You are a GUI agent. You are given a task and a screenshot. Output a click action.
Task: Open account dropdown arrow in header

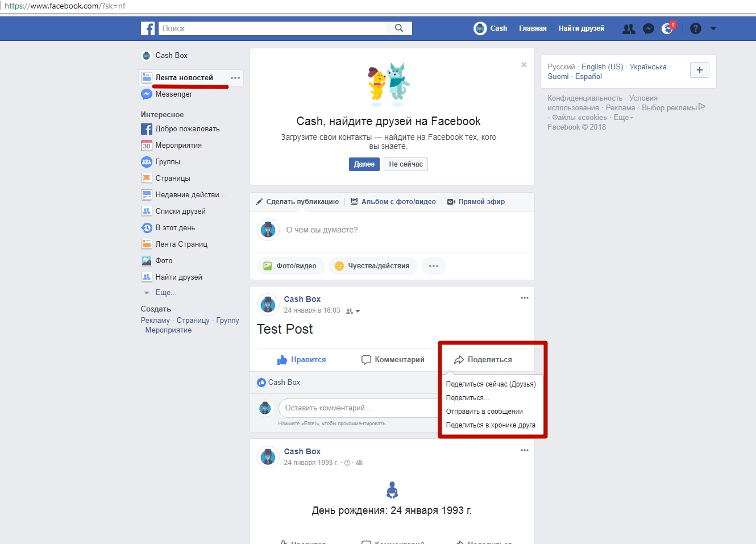point(713,28)
